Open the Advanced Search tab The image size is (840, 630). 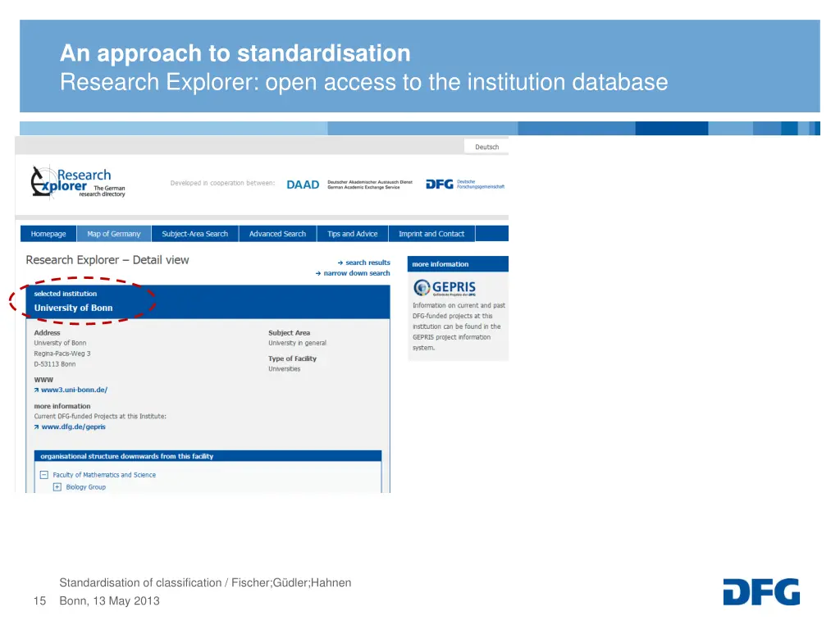[x=277, y=234]
